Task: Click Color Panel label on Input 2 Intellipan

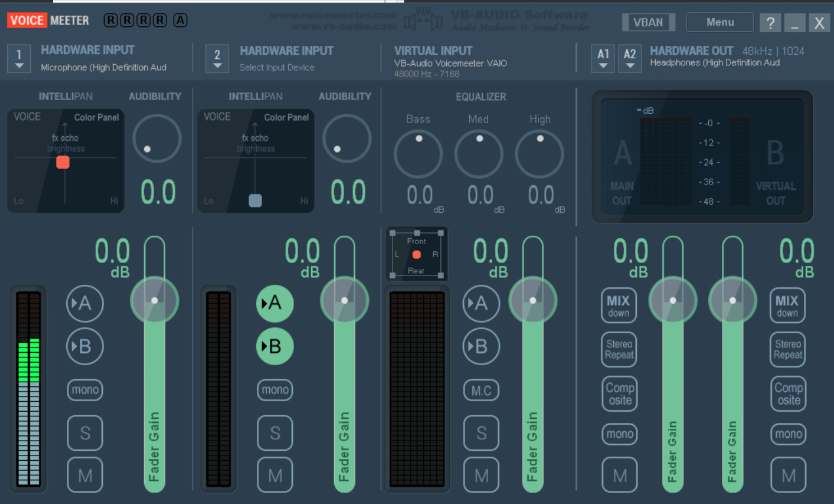Action: coord(286,118)
